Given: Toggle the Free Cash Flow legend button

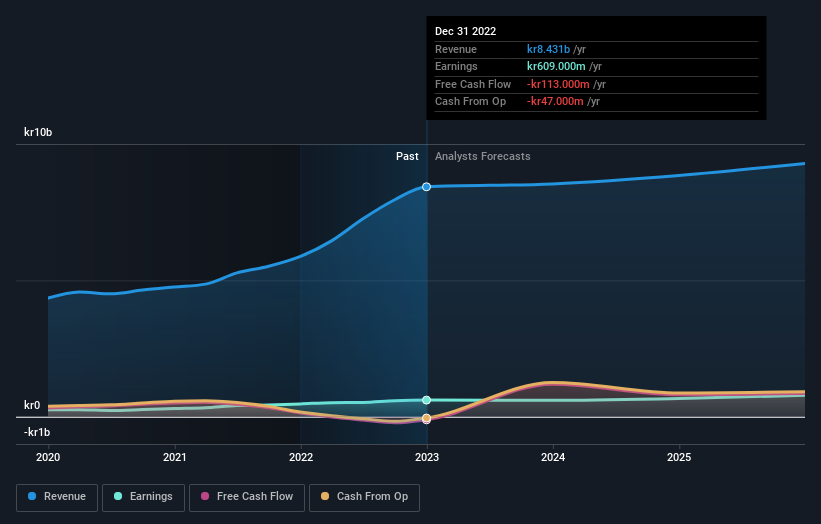Looking at the screenshot, I should coord(247,497).
